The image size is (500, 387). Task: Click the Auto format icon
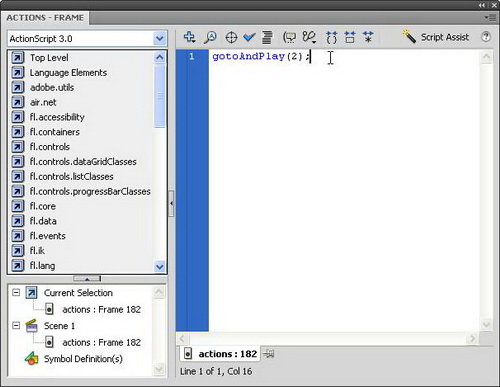[267, 37]
